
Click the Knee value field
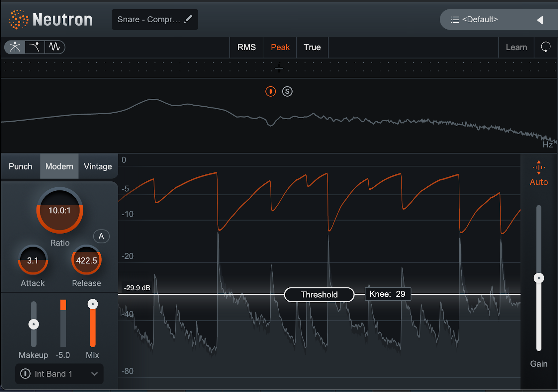(x=388, y=294)
